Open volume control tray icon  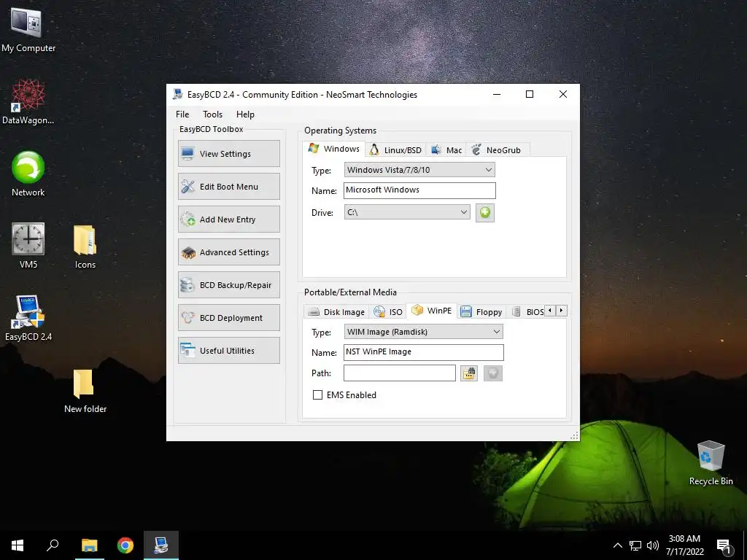(x=653, y=545)
